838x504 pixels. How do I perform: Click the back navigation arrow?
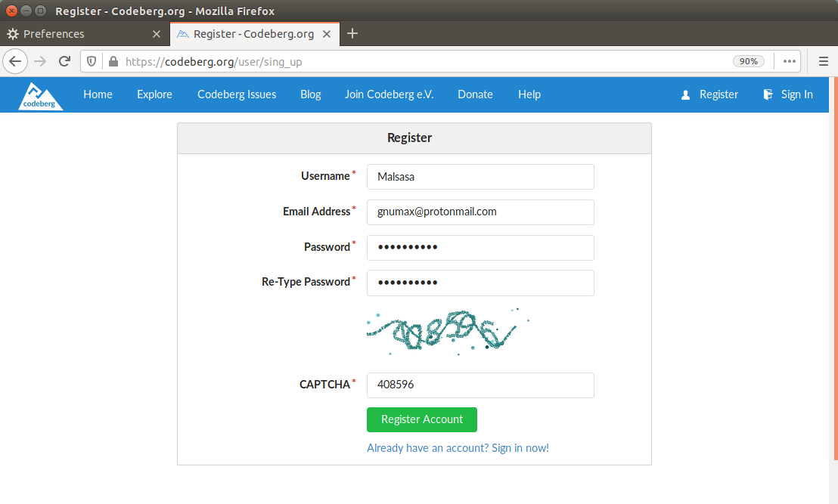pos(15,61)
